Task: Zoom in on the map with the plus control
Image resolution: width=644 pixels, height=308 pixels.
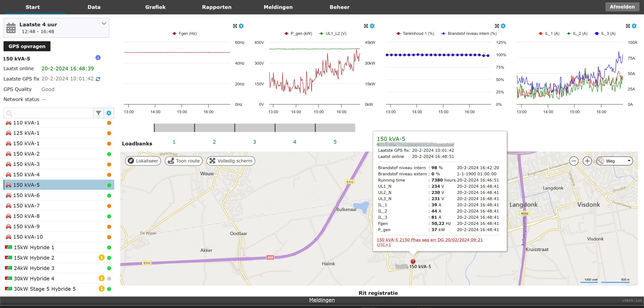Action: pos(587,161)
